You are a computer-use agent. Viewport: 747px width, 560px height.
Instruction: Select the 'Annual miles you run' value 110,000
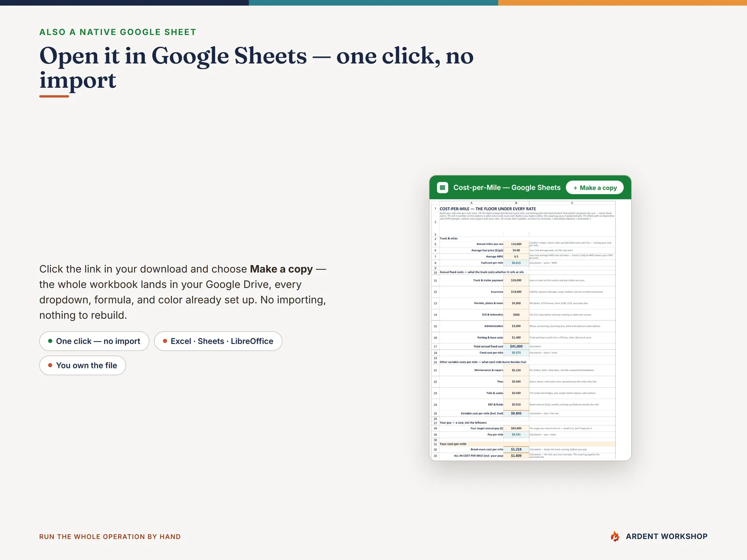pyautogui.click(x=516, y=244)
